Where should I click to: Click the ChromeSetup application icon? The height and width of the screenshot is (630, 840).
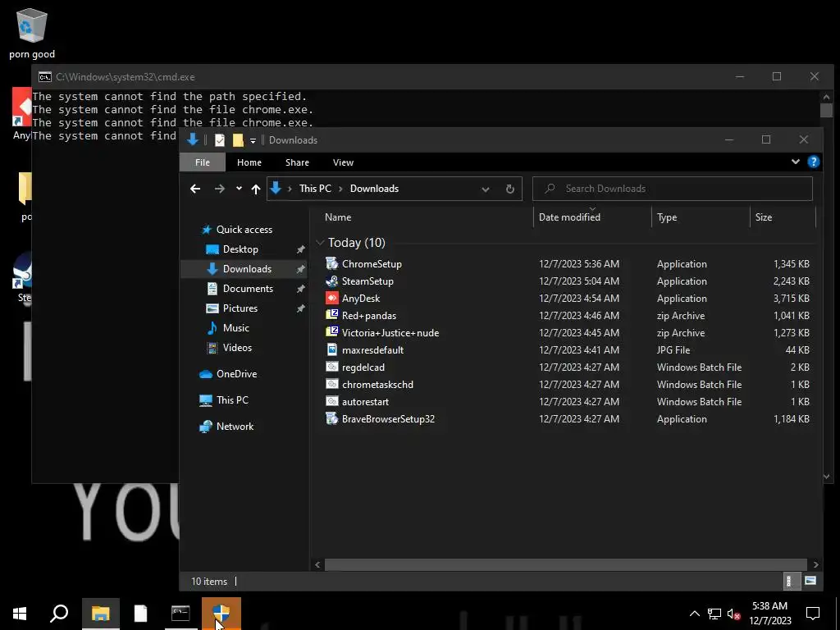(x=332, y=263)
